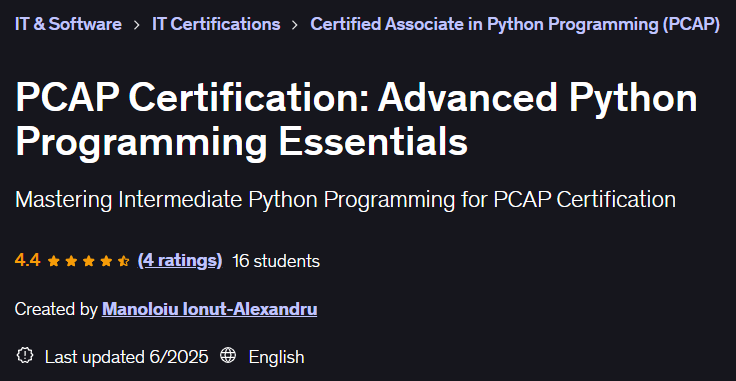Open Certified Associate in Python Programming (PCAP) breadcrumb
Screen dimensions: 736x381
coord(515,24)
